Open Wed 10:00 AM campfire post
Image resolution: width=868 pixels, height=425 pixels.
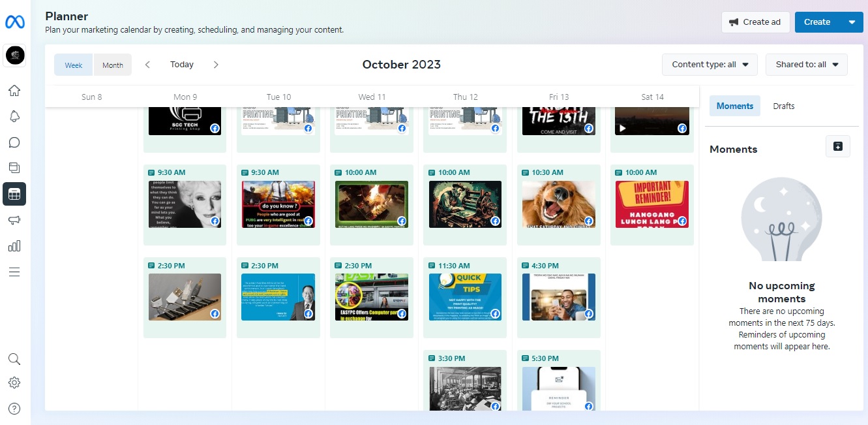(372, 204)
